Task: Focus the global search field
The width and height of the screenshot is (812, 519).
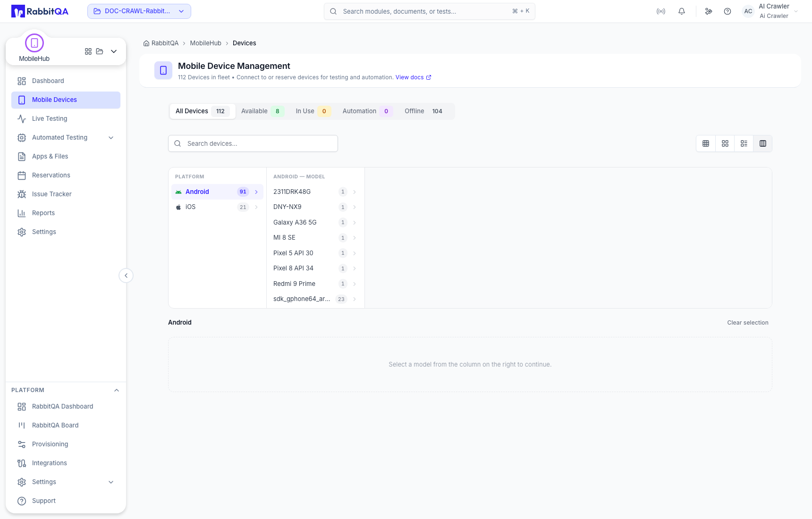Action: [x=430, y=11]
